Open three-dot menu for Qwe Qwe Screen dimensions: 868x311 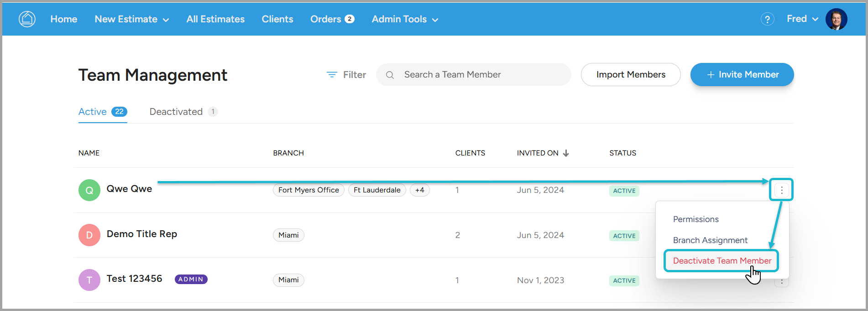[x=781, y=190]
